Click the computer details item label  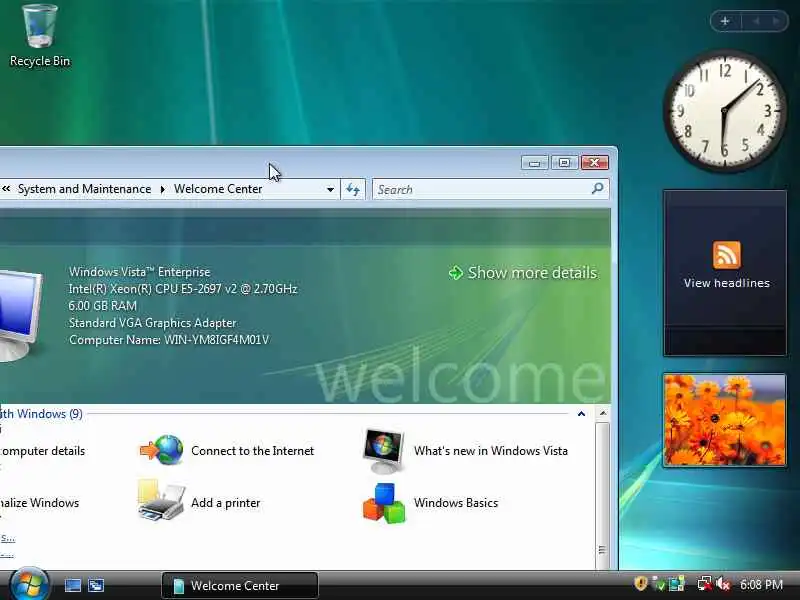point(42,451)
